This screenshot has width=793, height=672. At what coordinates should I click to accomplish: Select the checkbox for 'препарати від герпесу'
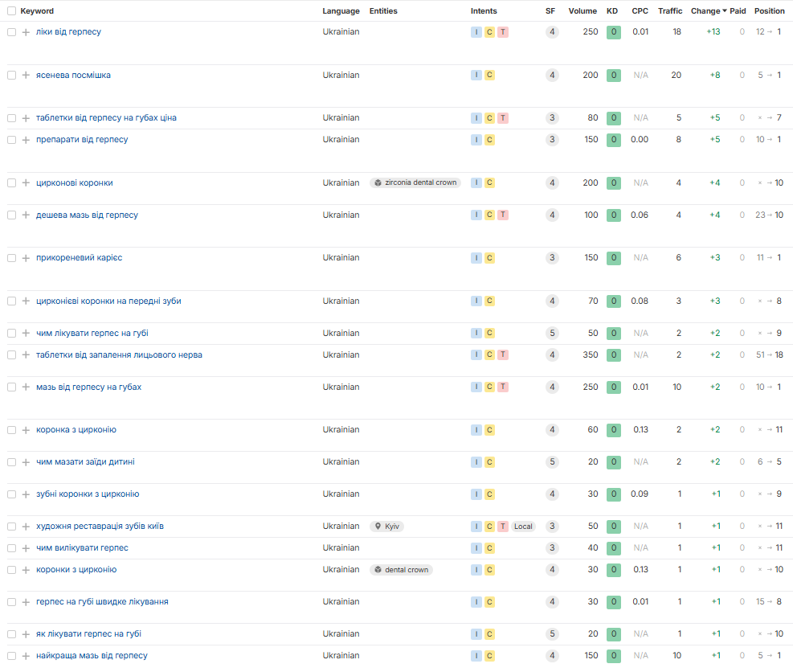11,140
